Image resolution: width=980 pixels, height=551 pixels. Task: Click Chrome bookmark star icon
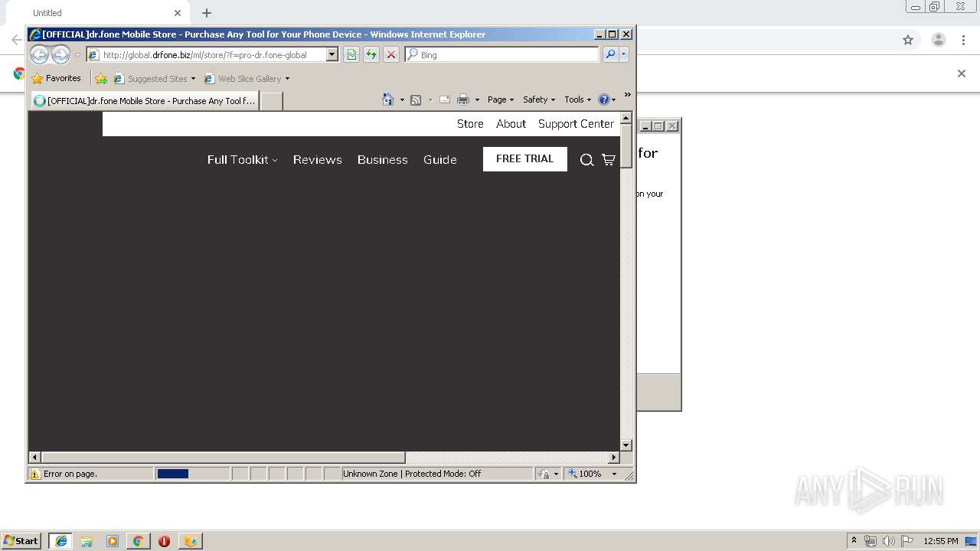[x=908, y=40]
